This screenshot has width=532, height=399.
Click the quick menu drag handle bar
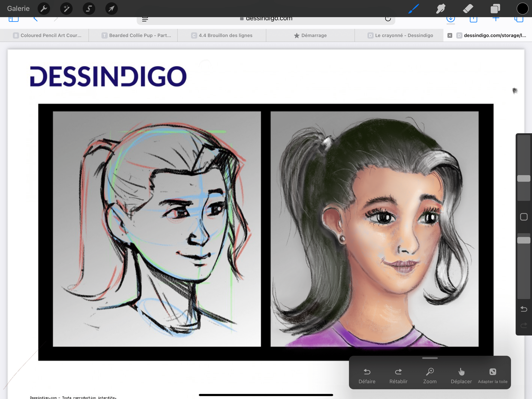tap(430, 358)
